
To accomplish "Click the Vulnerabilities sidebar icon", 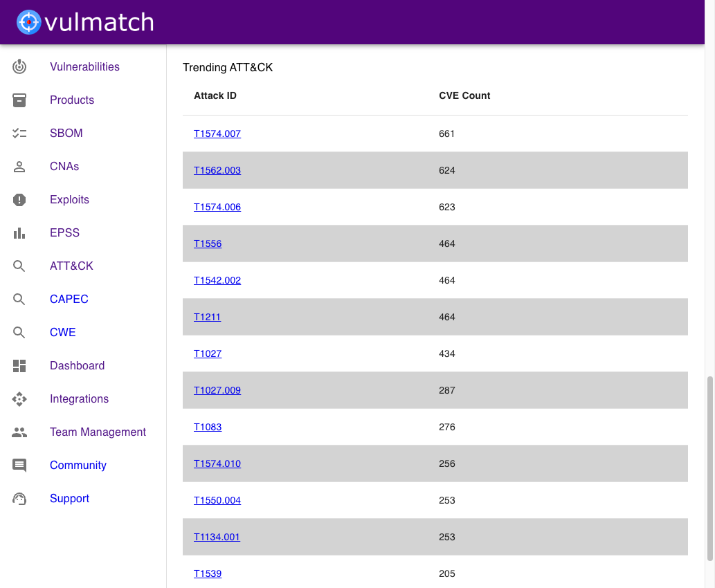I will click(x=19, y=67).
